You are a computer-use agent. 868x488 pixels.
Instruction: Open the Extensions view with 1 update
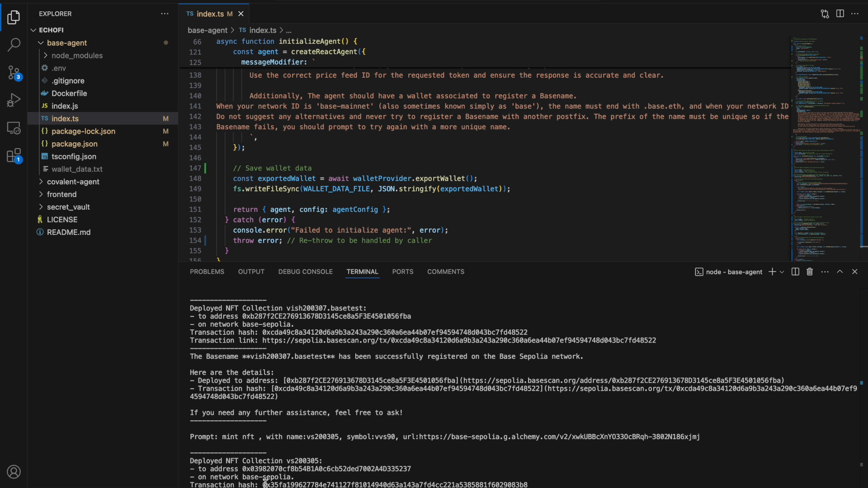(x=14, y=156)
